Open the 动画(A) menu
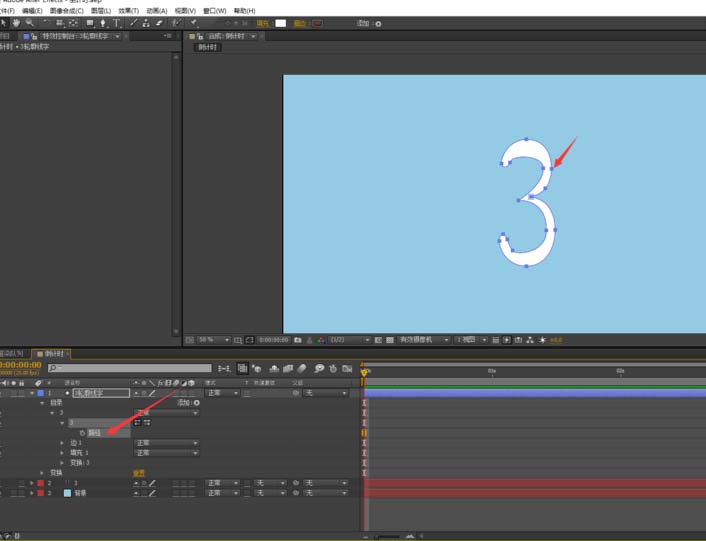The image size is (706, 541). click(x=156, y=10)
